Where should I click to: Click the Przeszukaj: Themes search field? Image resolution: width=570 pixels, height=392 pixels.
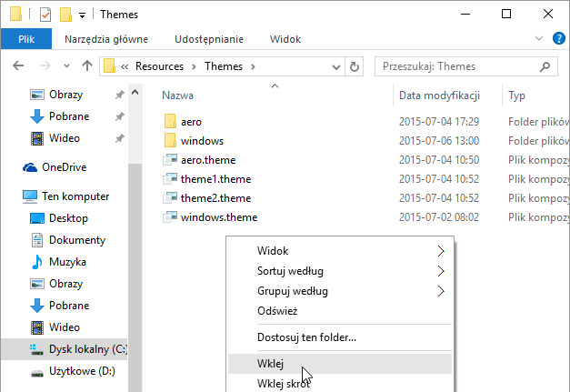[x=459, y=66]
